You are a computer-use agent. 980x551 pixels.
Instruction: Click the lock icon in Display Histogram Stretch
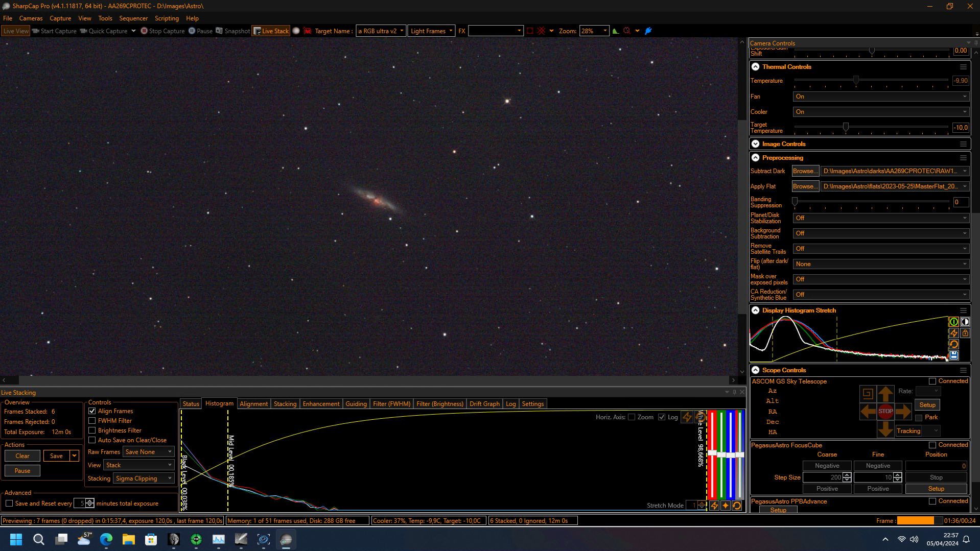(x=965, y=333)
